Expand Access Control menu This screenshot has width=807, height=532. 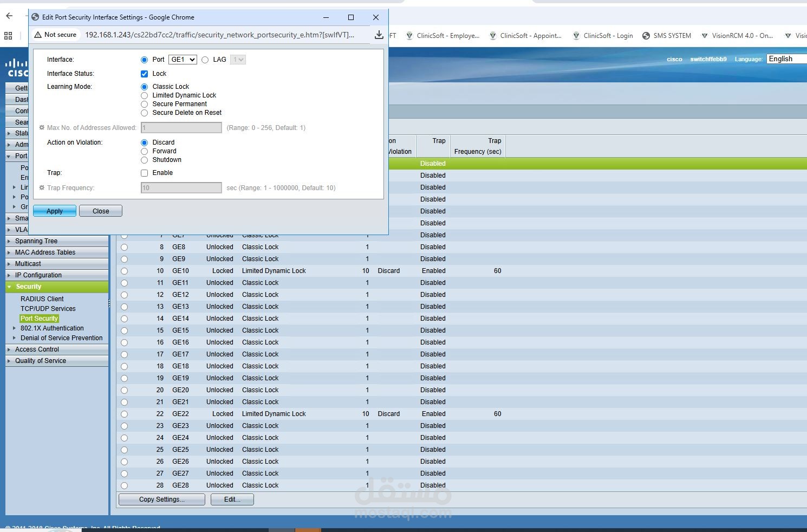click(x=57, y=349)
